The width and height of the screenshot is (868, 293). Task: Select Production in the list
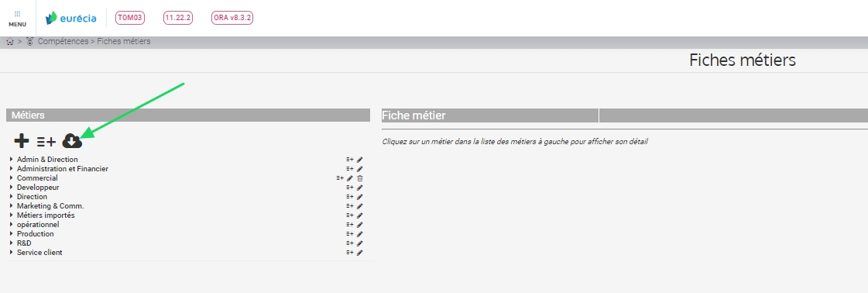point(36,234)
